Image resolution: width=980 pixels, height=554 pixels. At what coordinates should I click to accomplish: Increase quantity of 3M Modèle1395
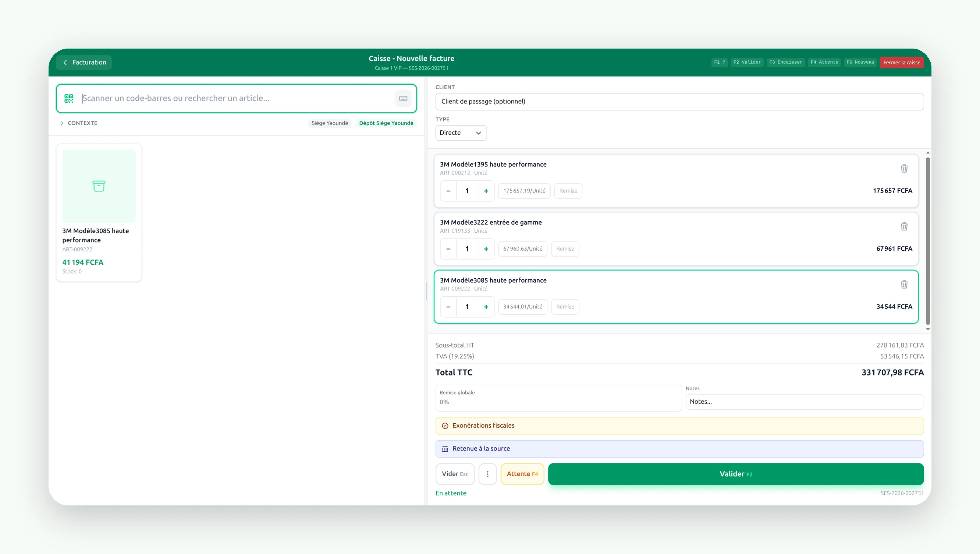point(486,191)
